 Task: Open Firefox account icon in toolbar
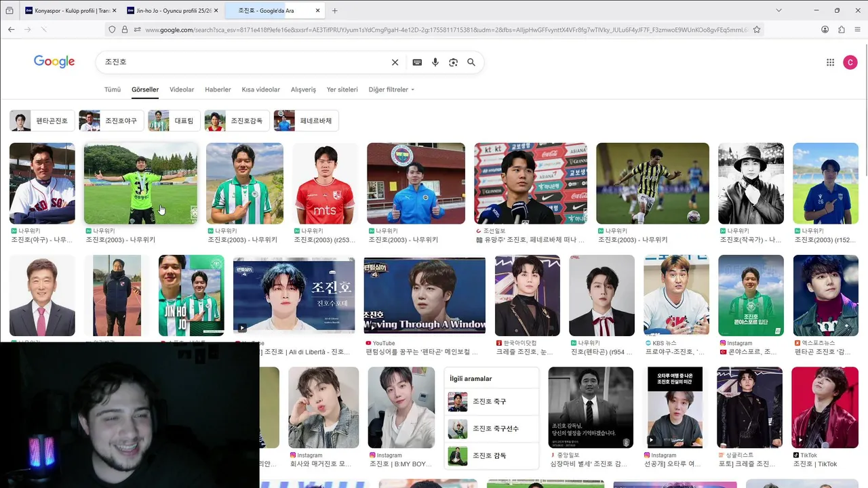[x=825, y=29]
